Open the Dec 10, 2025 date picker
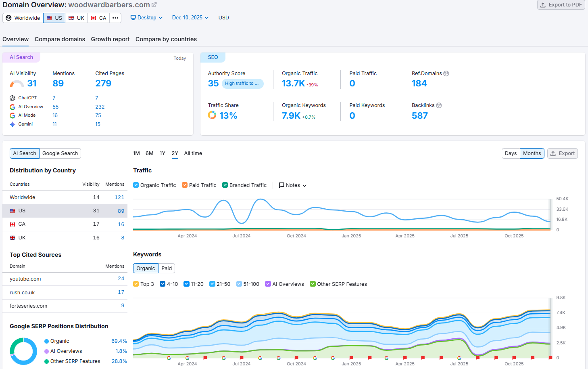This screenshot has height=369, width=588. click(190, 18)
